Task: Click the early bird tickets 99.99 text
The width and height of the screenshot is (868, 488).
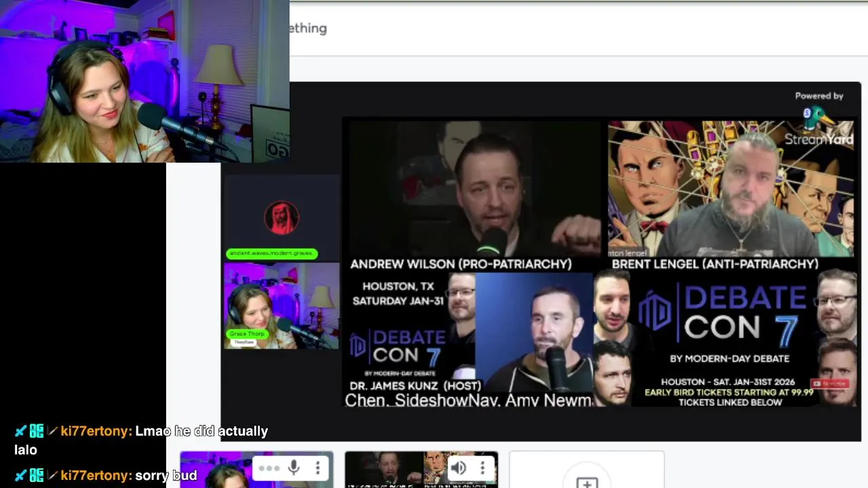Action: [729, 392]
